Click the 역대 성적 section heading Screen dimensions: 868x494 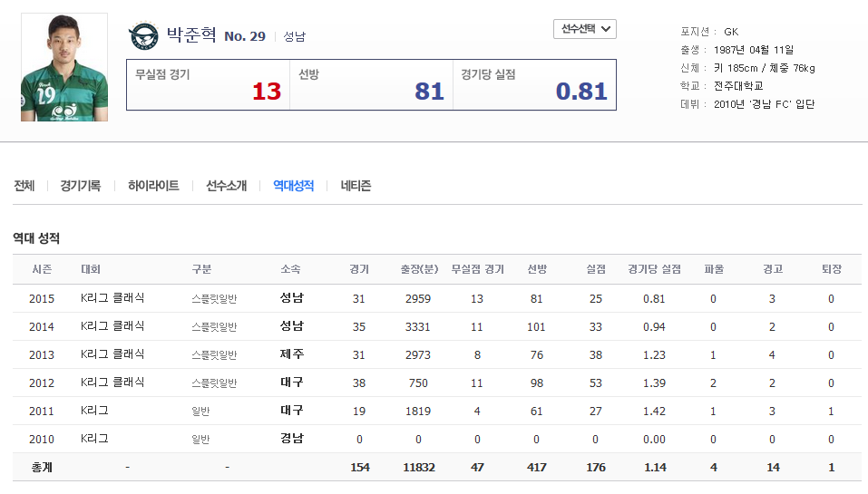pyautogui.click(x=36, y=238)
